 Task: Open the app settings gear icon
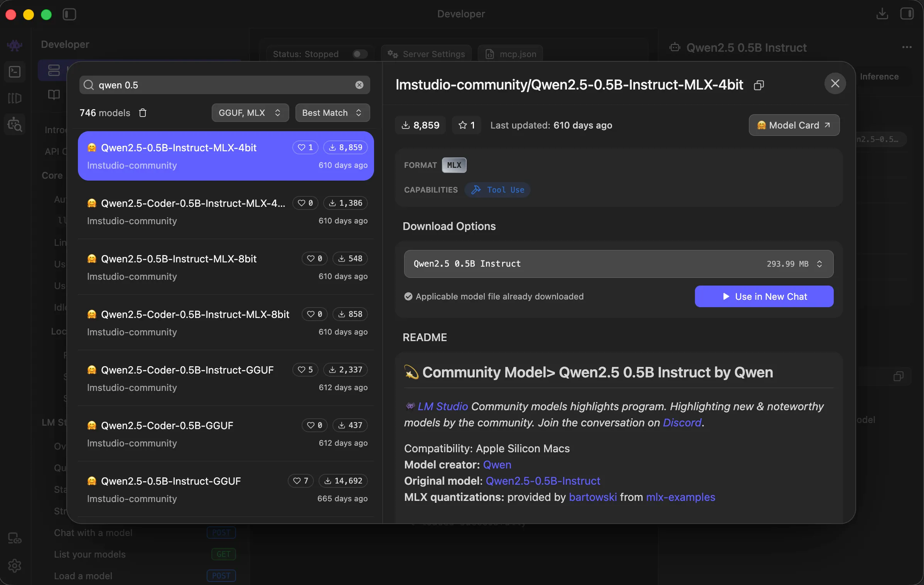click(x=15, y=566)
